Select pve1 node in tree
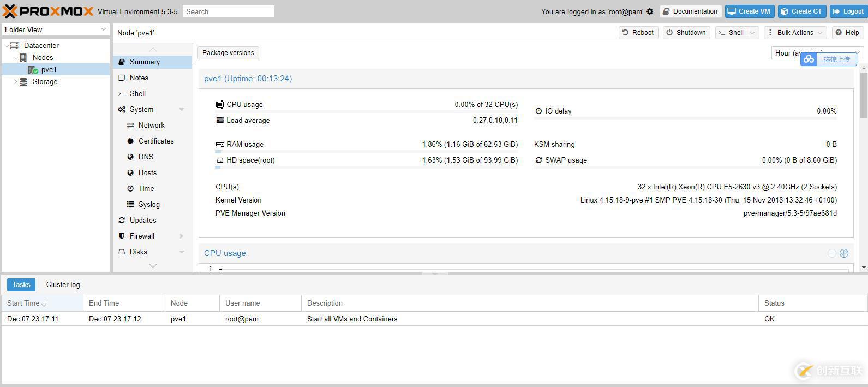 pyautogui.click(x=56, y=69)
